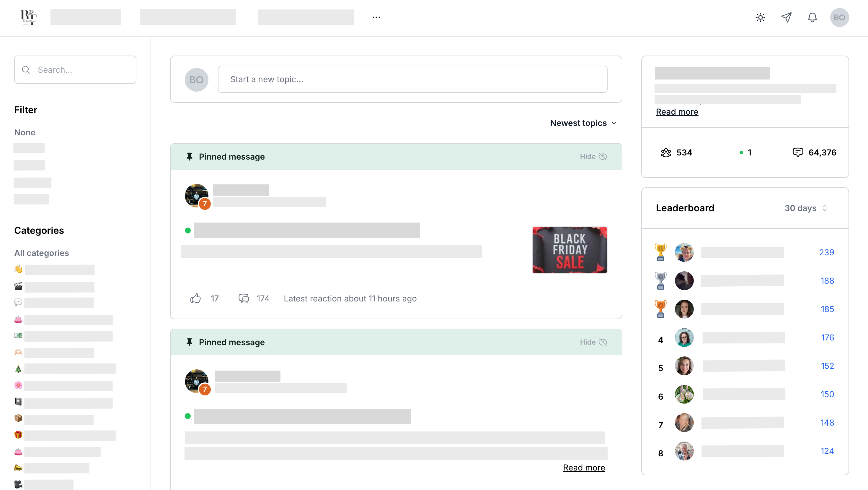
Task: Open the three-dots more menu in header
Action: (x=376, y=17)
